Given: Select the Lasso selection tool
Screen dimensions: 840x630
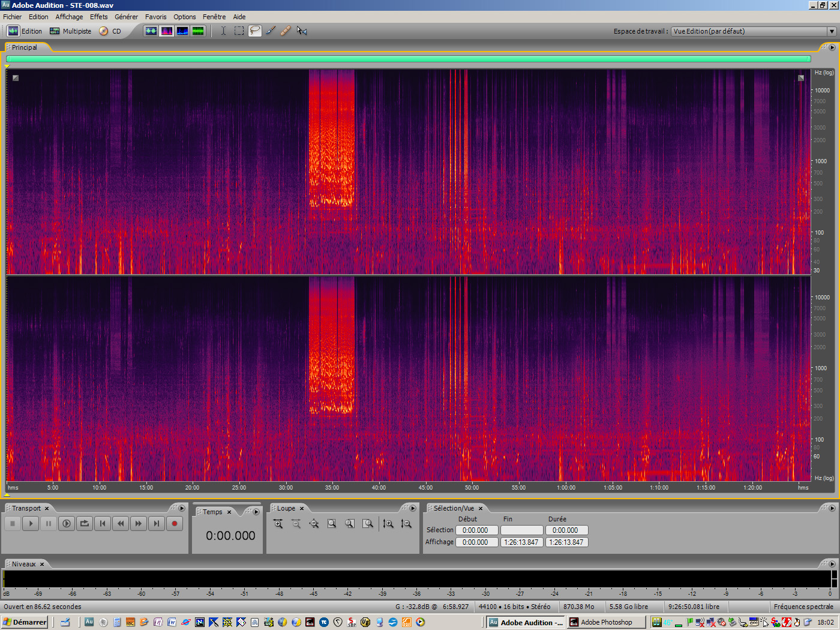Looking at the screenshot, I should point(255,31).
